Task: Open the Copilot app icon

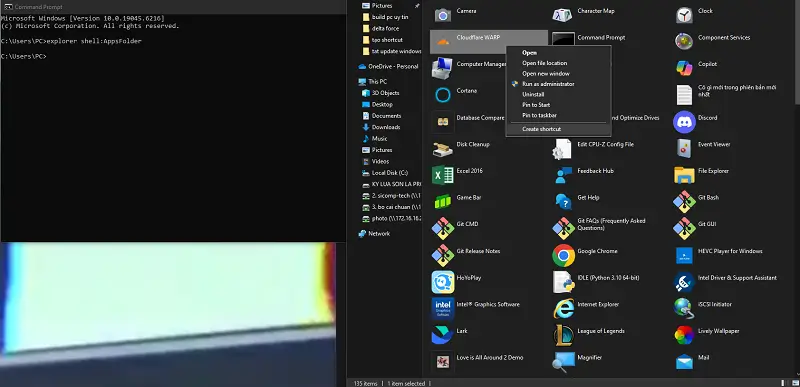Action: click(x=684, y=68)
